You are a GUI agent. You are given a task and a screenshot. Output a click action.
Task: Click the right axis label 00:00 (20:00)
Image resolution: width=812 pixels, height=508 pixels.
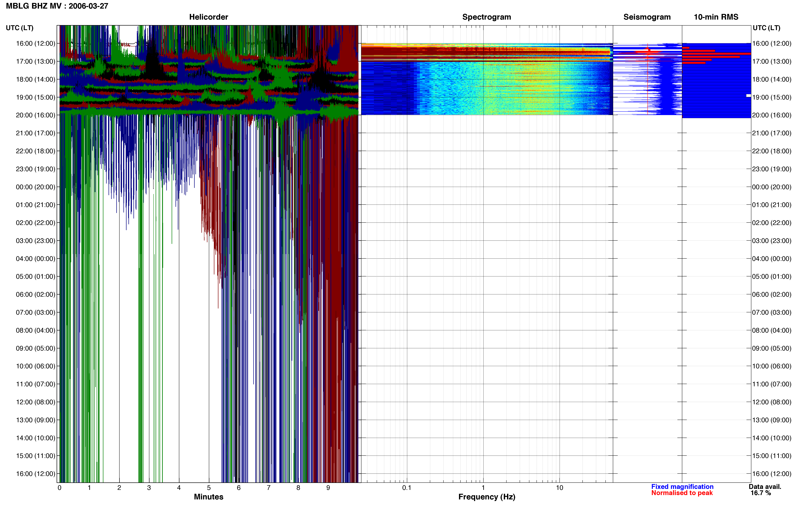(x=772, y=187)
